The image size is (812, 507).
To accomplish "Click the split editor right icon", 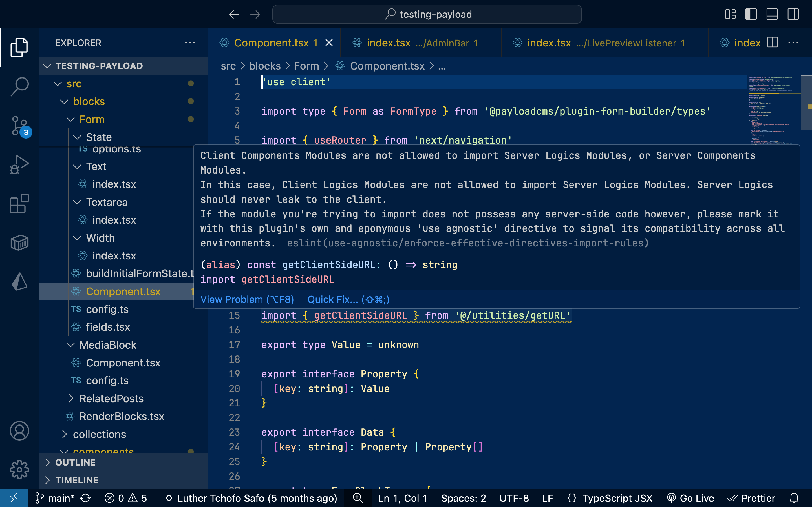I will pyautogui.click(x=773, y=43).
